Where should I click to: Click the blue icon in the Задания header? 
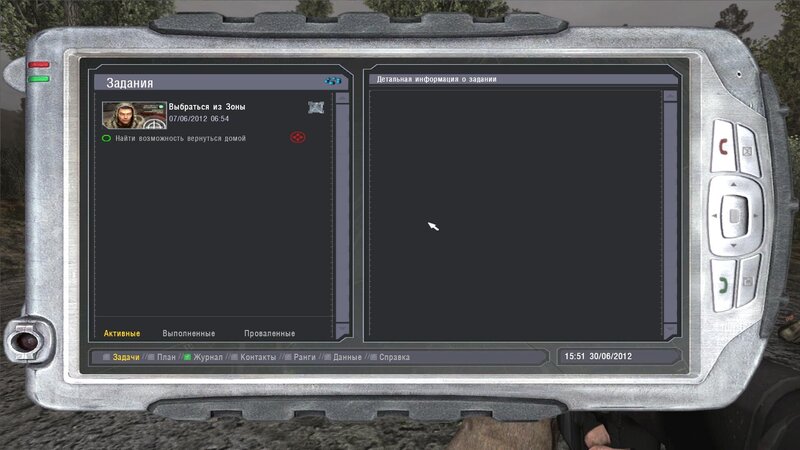tap(332, 81)
